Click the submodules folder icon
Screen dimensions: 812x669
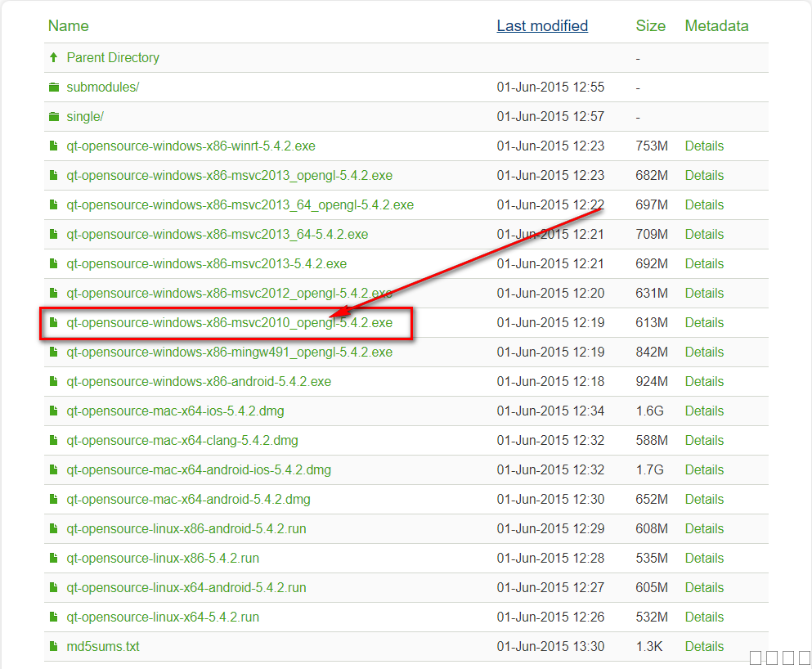(x=54, y=88)
